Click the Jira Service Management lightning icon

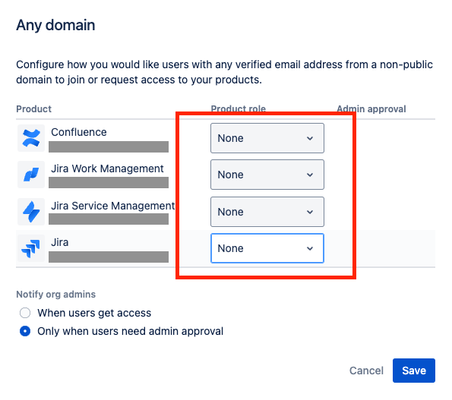(x=31, y=212)
